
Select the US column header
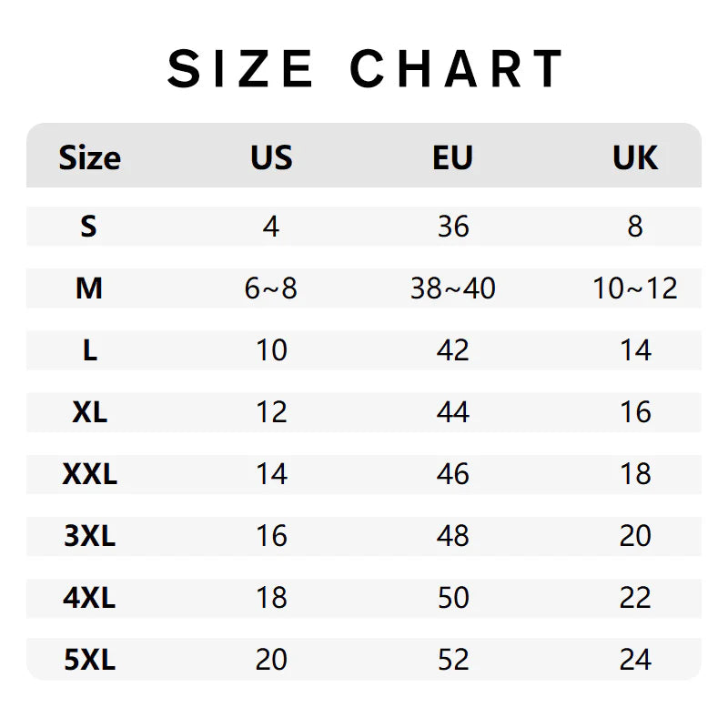pos(271,158)
